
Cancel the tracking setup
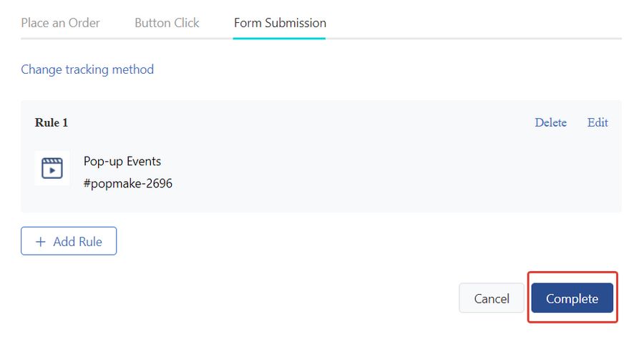pyautogui.click(x=492, y=298)
